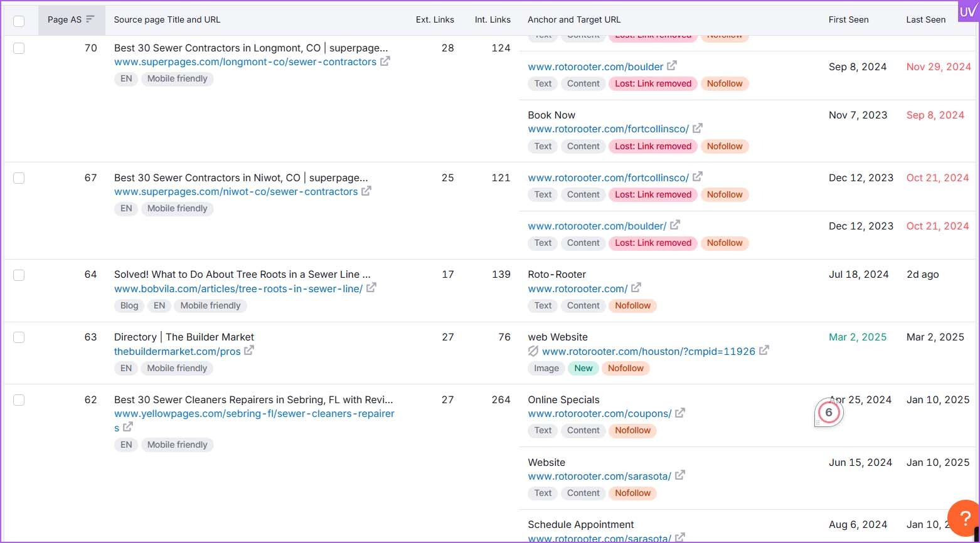Open thebuildermarket.com/pros link
Screen dimensions: 980x543
(x=177, y=351)
